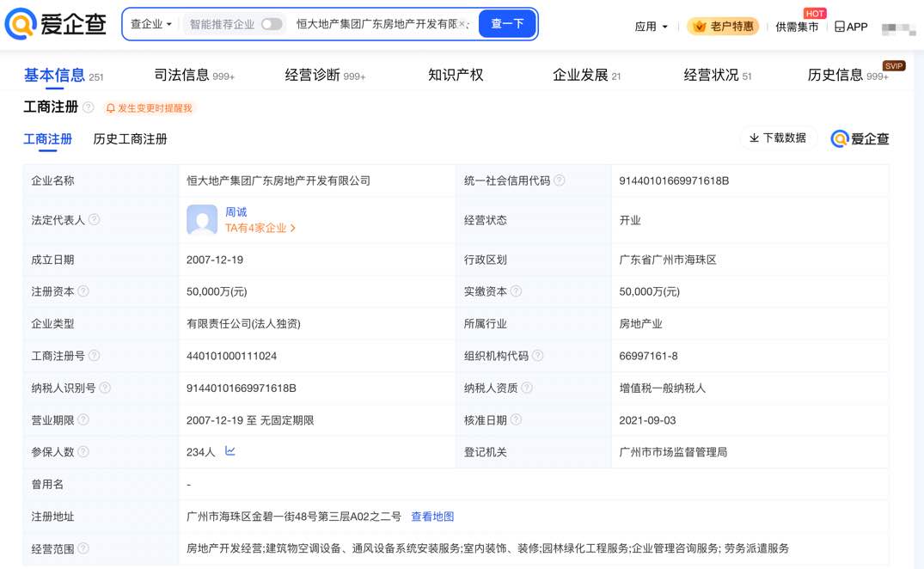Open the 周诚 legal representative link
The width and height of the screenshot is (924, 569).
[x=236, y=212]
